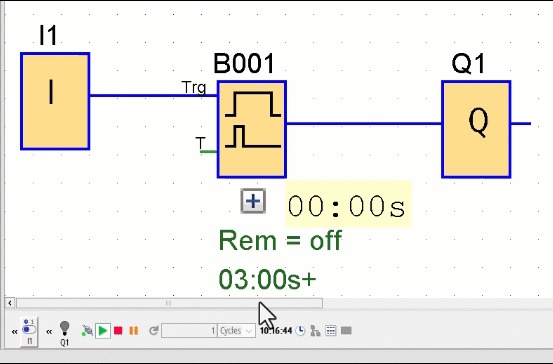Pause the simulation with orange pause button
Image resolution: width=553 pixels, height=364 pixels.
click(134, 330)
